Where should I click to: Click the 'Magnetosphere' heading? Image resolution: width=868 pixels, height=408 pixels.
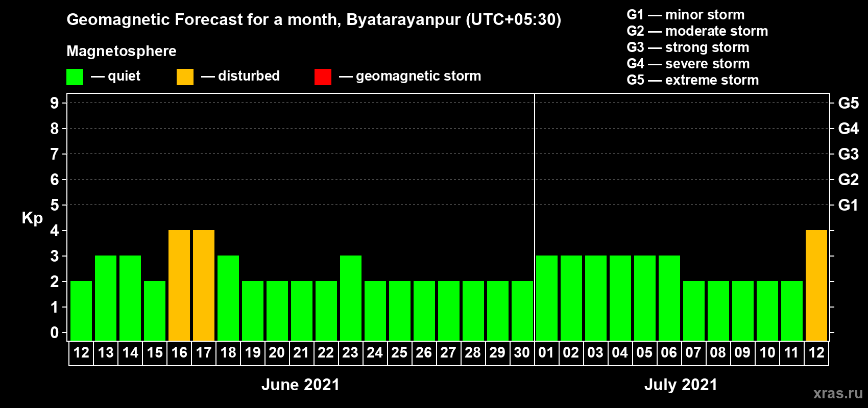(122, 51)
